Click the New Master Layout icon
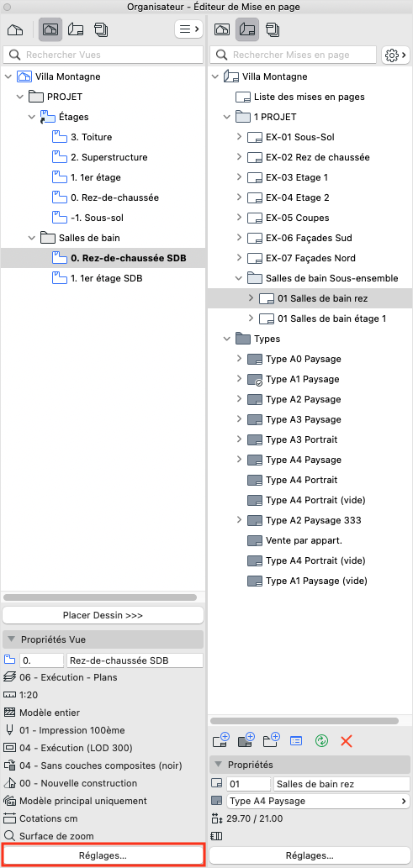 pyautogui.click(x=246, y=740)
